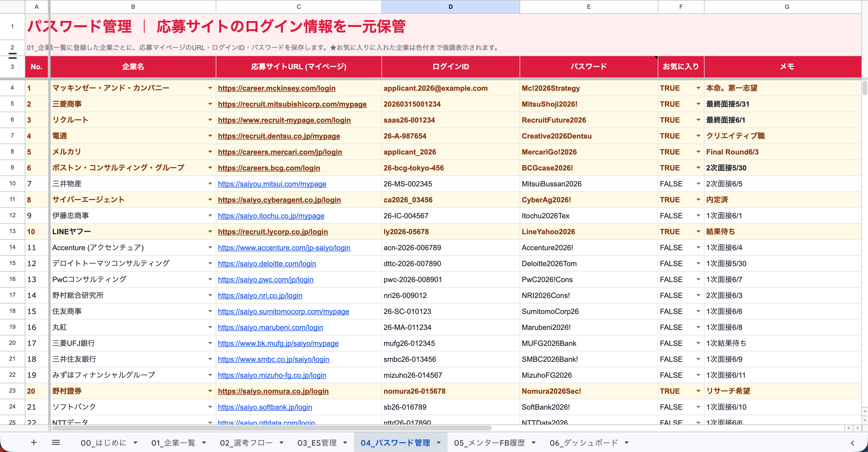Click the ログインID column header cell

pyautogui.click(x=451, y=67)
